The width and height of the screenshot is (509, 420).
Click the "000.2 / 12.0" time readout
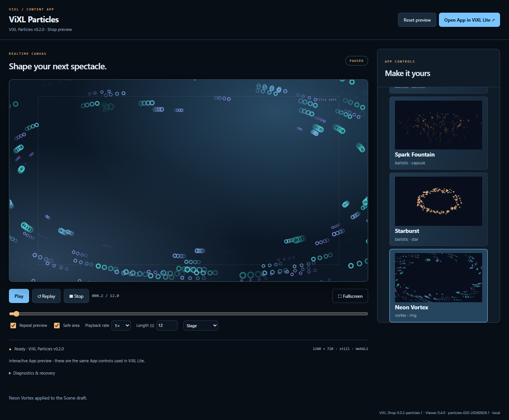105,296
